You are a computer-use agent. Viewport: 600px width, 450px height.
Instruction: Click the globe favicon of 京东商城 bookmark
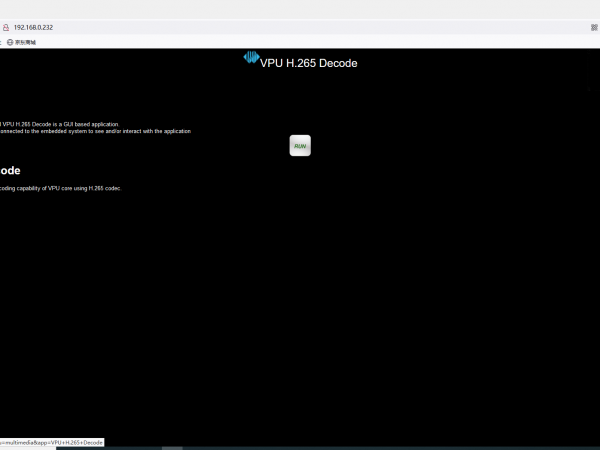[10, 42]
